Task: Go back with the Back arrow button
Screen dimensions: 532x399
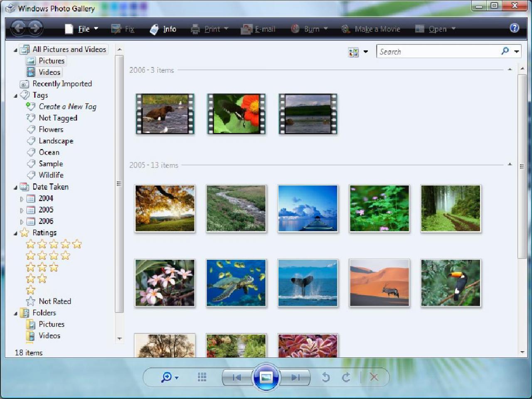Action: [18, 28]
